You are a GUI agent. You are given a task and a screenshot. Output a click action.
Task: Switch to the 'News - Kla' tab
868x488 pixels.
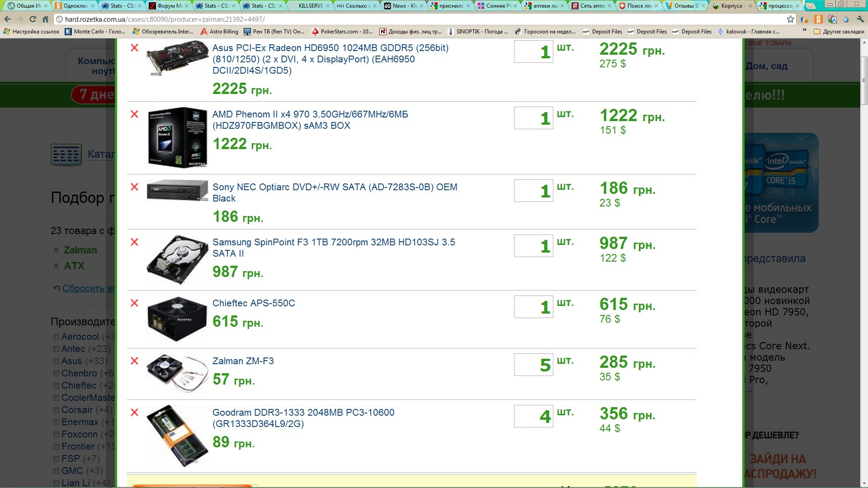[x=403, y=6]
